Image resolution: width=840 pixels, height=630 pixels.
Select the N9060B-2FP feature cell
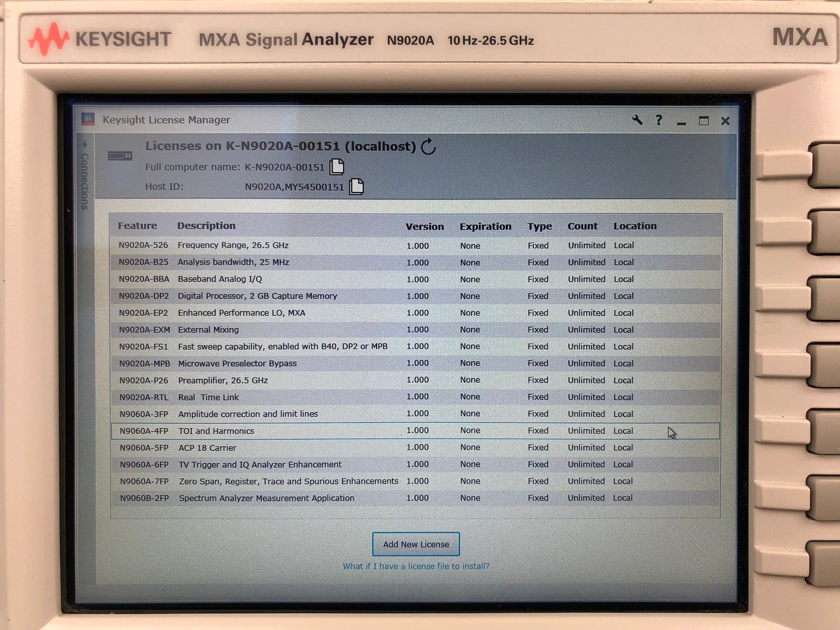pos(145,499)
